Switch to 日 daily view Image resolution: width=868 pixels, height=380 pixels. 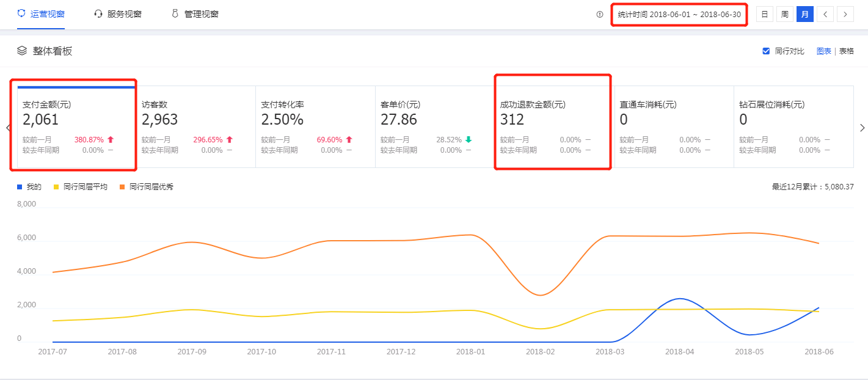coord(764,14)
